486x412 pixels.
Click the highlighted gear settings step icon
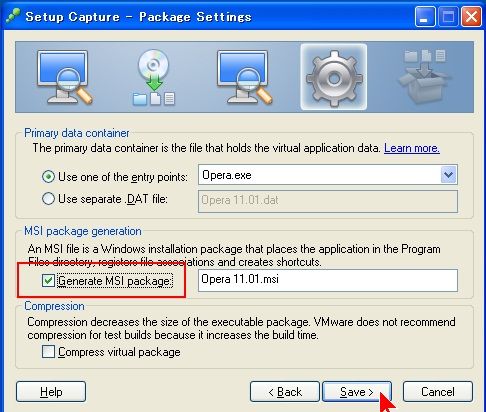(334, 77)
